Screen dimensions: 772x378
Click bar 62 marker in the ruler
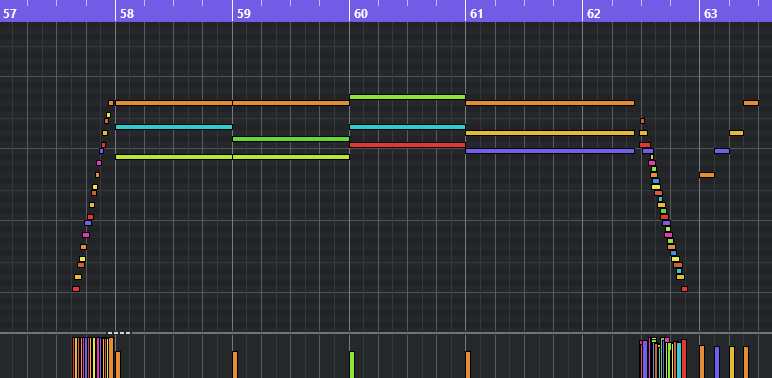click(x=594, y=13)
